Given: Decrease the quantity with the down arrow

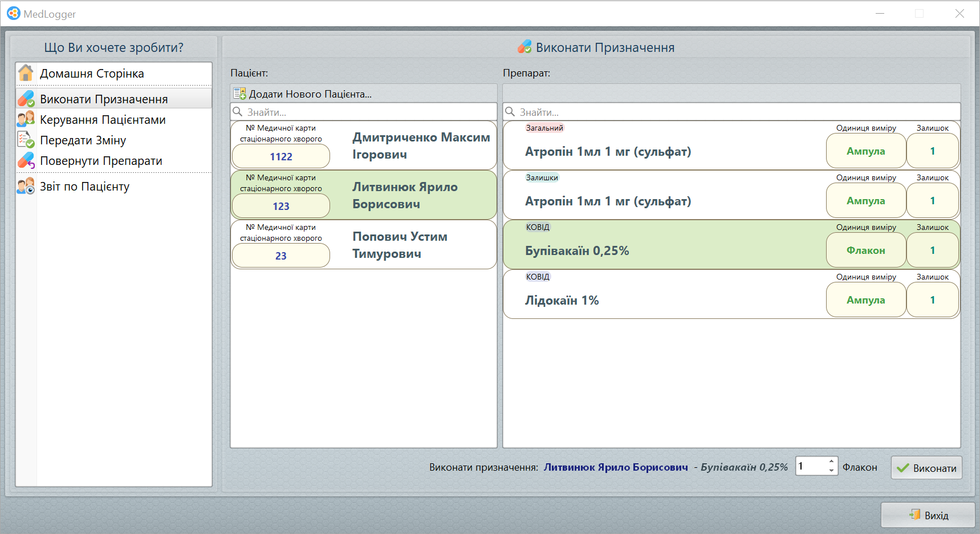Looking at the screenshot, I should coord(831,471).
